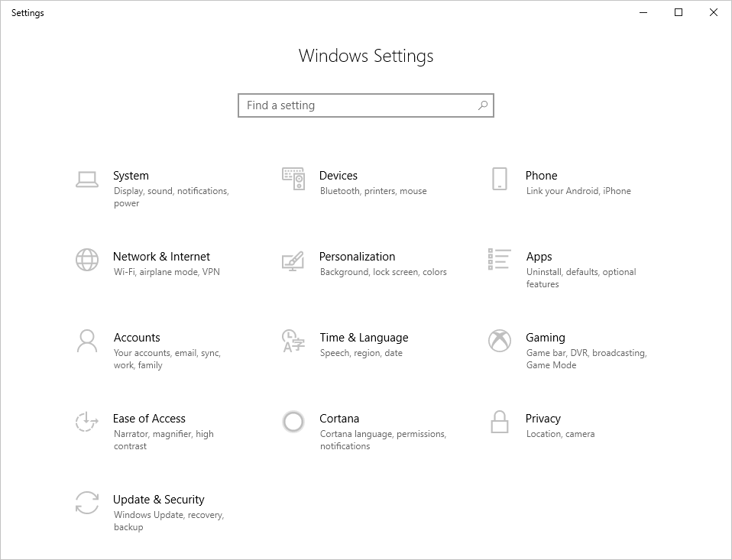Click 'Background, lock screen, colors' text
732x560 pixels.
pyautogui.click(x=384, y=272)
